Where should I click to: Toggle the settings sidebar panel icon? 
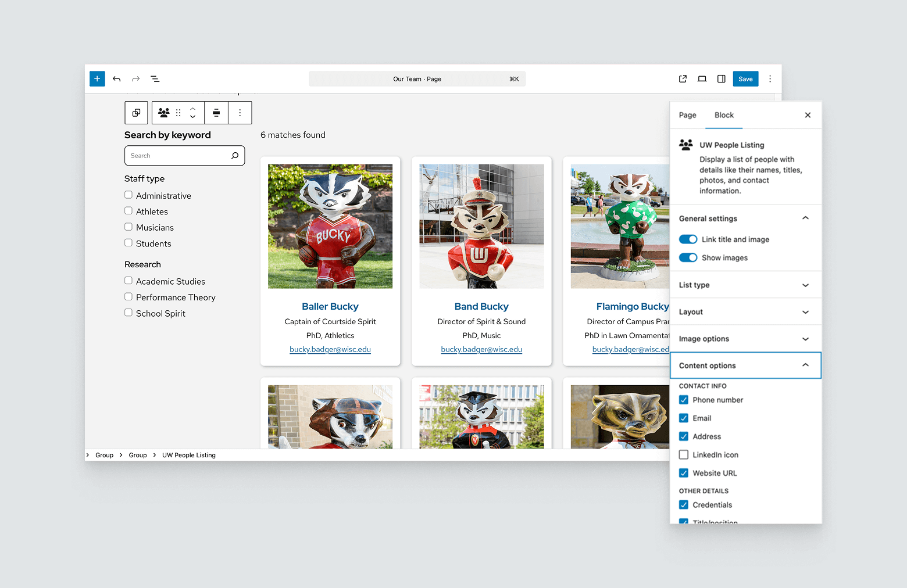click(x=721, y=79)
